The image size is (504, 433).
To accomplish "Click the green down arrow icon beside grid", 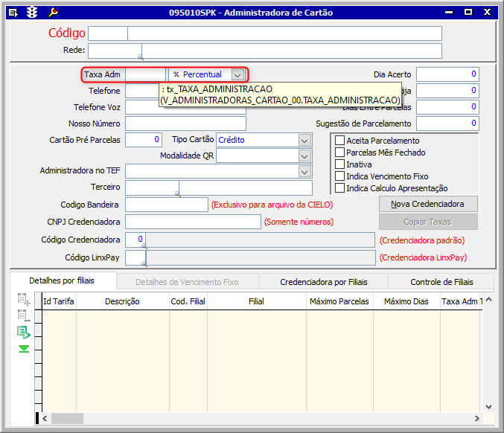I will coord(24,349).
